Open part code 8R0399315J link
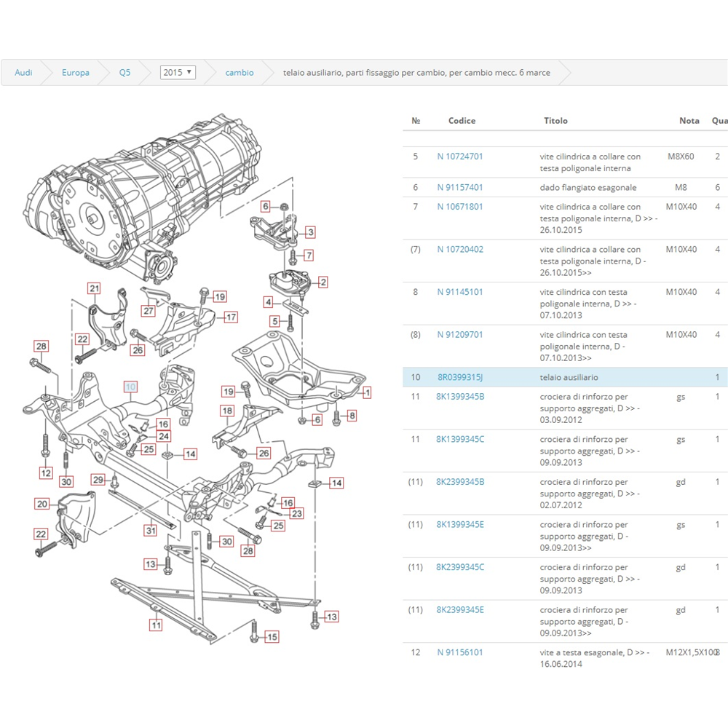The image size is (728, 728). pos(460,377)
